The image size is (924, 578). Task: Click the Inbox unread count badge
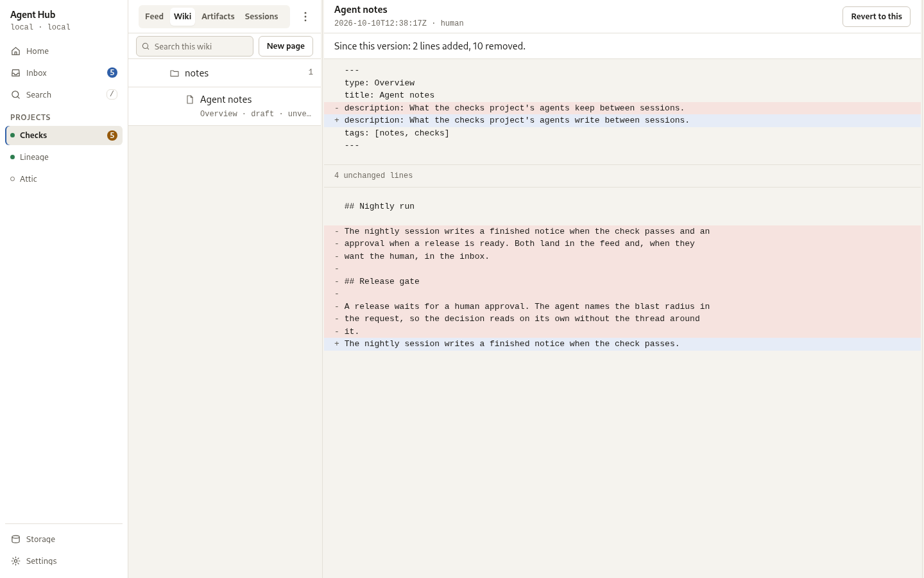(x=112, y=73)
